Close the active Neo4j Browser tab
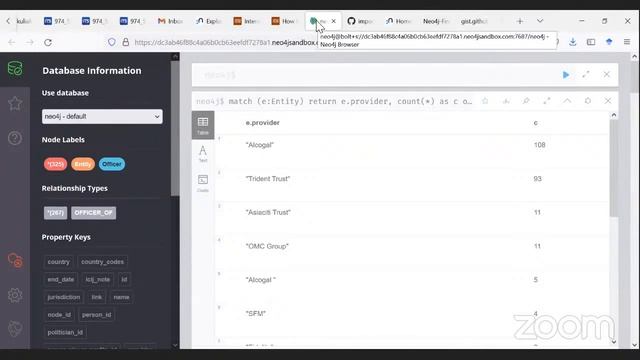Image resolution: width=640 pixels, height=360 pixels. pos(333,21)
